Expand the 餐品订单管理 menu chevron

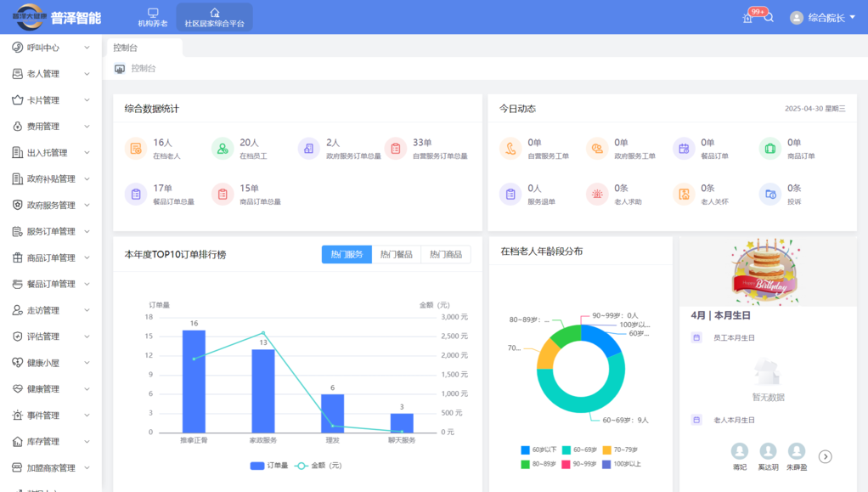[x=87, y=284]
